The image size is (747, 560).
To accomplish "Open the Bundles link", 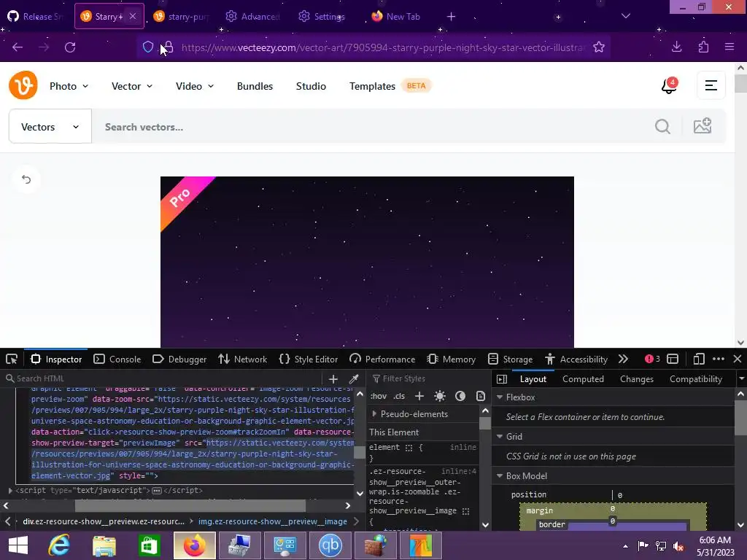I will tap(255, 86).
